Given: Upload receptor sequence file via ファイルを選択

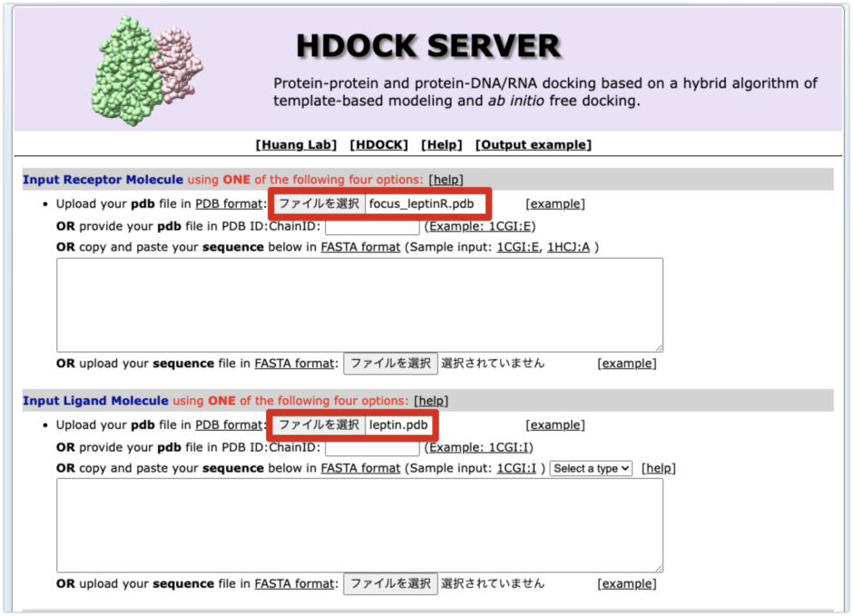Looking at the screenshot, I should (390, 362).
